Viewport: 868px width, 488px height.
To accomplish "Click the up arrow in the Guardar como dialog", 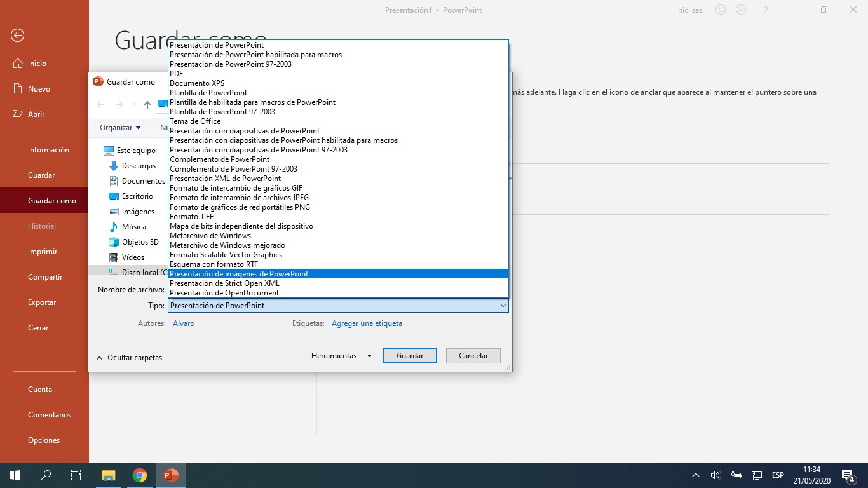I will 147,104.
